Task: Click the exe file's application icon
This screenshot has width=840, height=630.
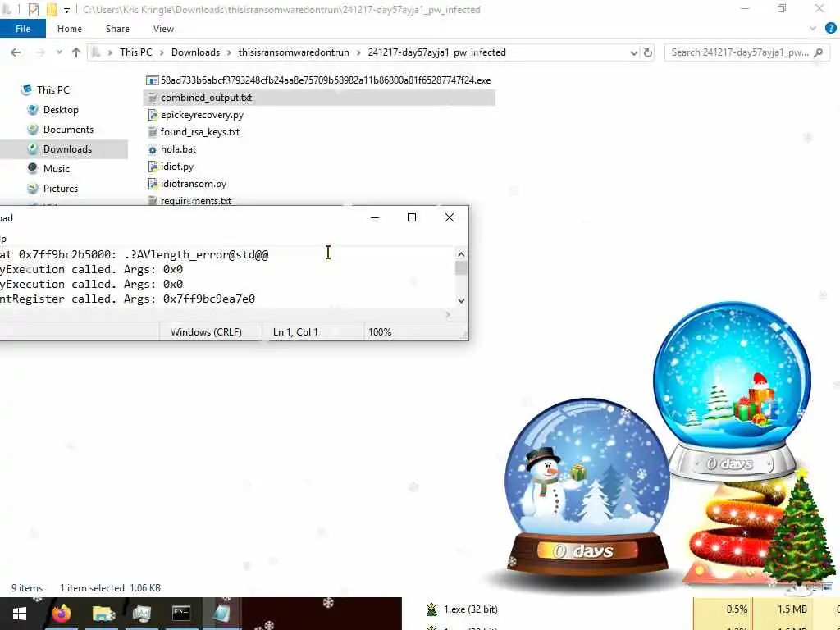Action: coord(152,80)
